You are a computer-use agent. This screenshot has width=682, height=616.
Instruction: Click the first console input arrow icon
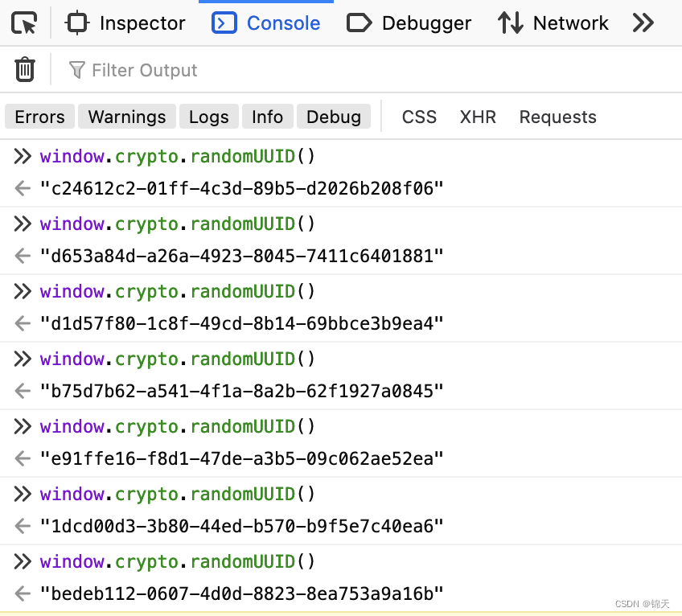tap(23, 155)
